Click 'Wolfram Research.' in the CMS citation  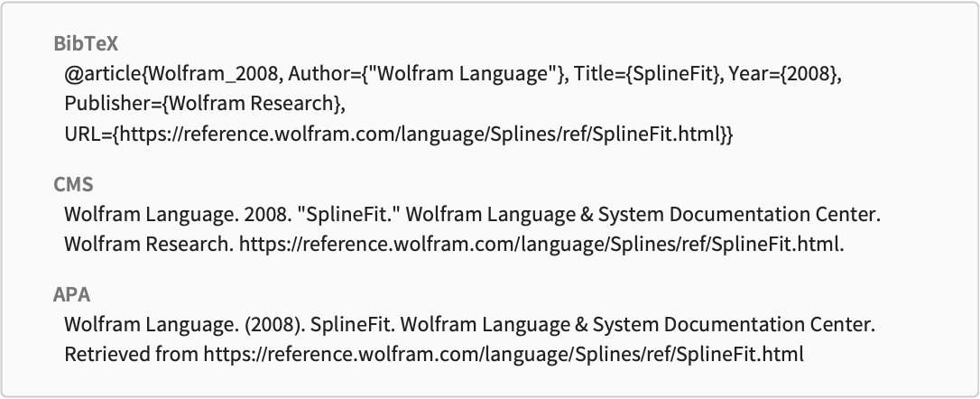tap(147, 244)
